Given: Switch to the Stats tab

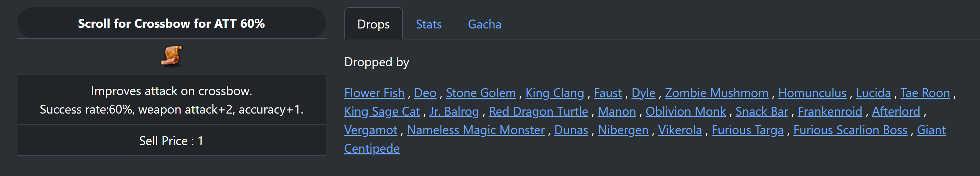Looking at the screenshot, I should tap(428, 24).
